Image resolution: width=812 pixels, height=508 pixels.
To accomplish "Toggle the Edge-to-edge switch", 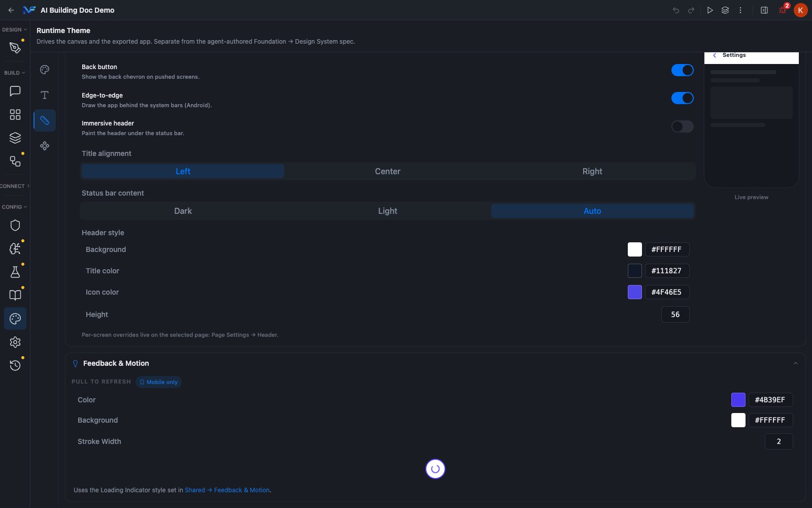I will tap(682, 98).
